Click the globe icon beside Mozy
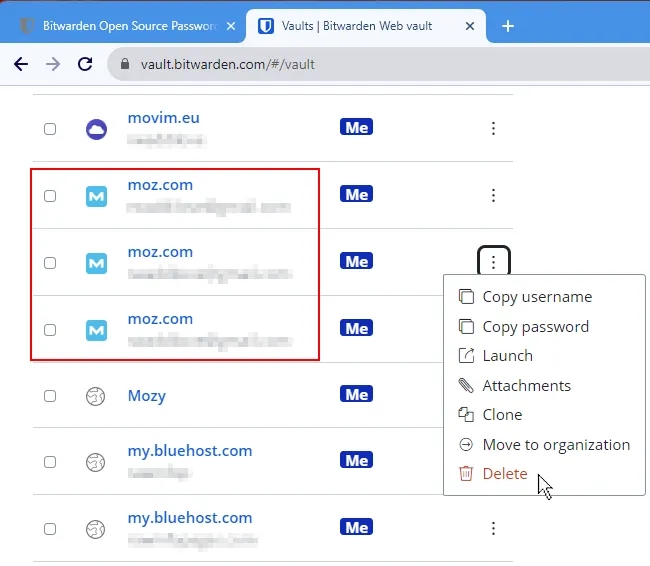The width and height of the screenshot is (650, 566). pyautogui.click(x=95, y=396)
